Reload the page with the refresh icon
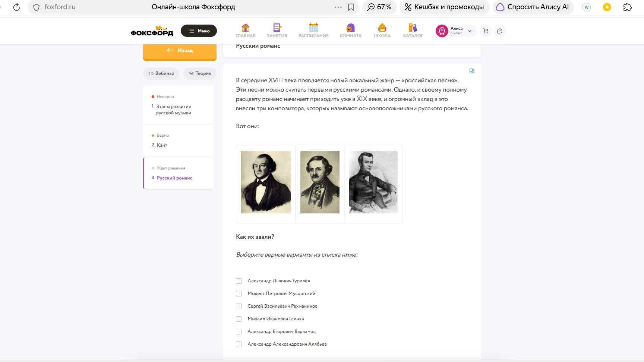The height and width of the screenshot is (362, 644). [16, 7]
